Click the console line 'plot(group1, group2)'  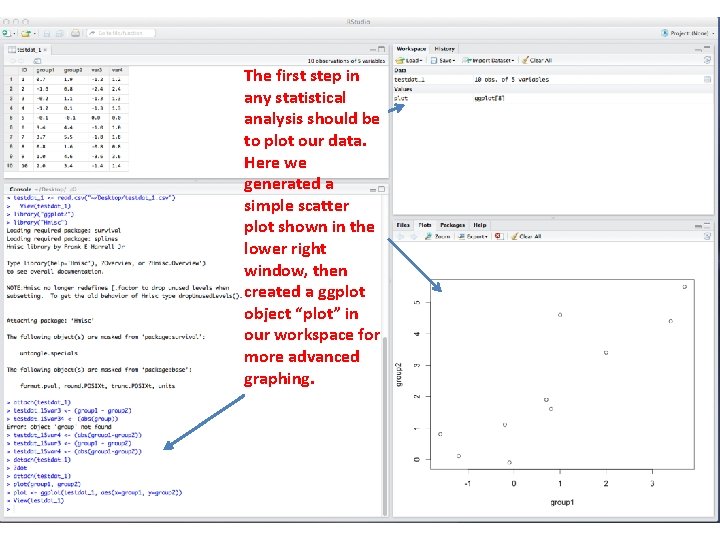[x=47, y=484]
